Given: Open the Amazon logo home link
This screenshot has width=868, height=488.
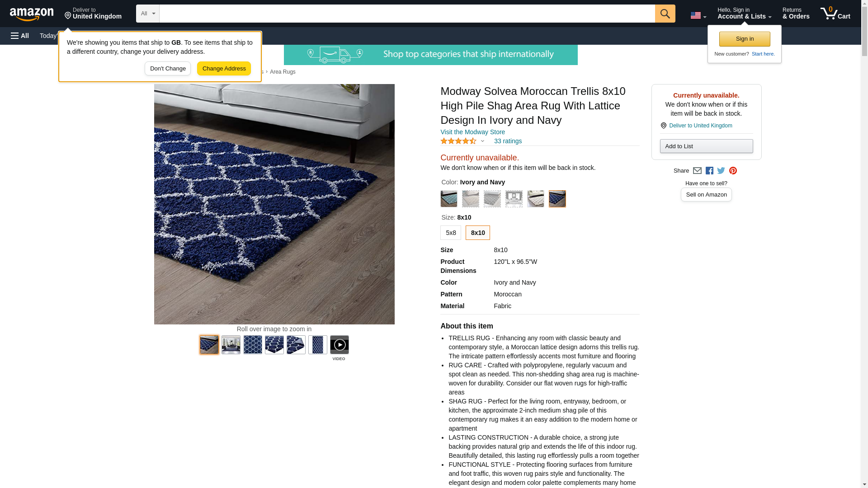Looking at the screenshot, I should 32,14.
